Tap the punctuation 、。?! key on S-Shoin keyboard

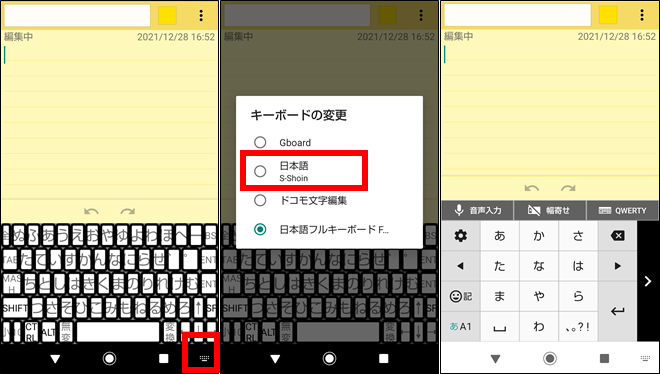(x=578, y=327)
